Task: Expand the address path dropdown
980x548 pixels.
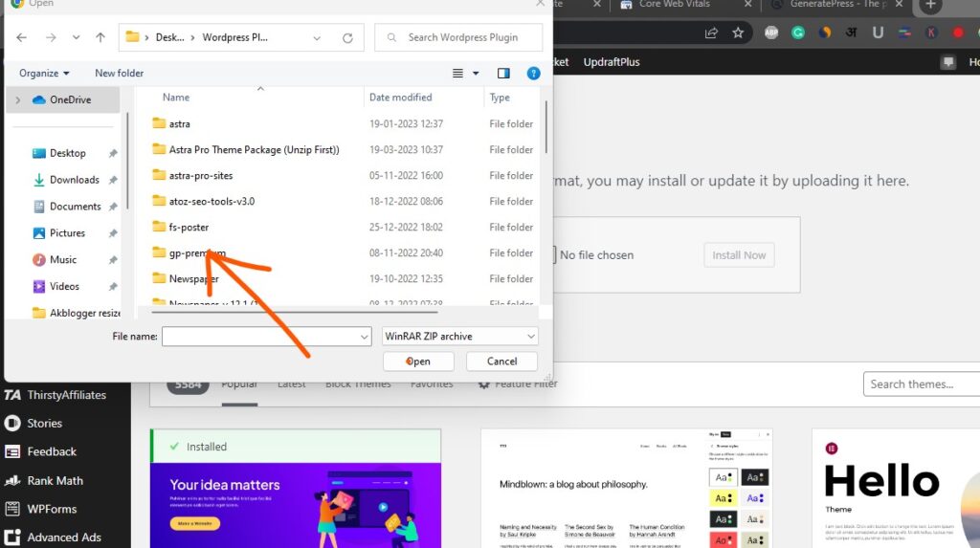Action: [317, 38]
